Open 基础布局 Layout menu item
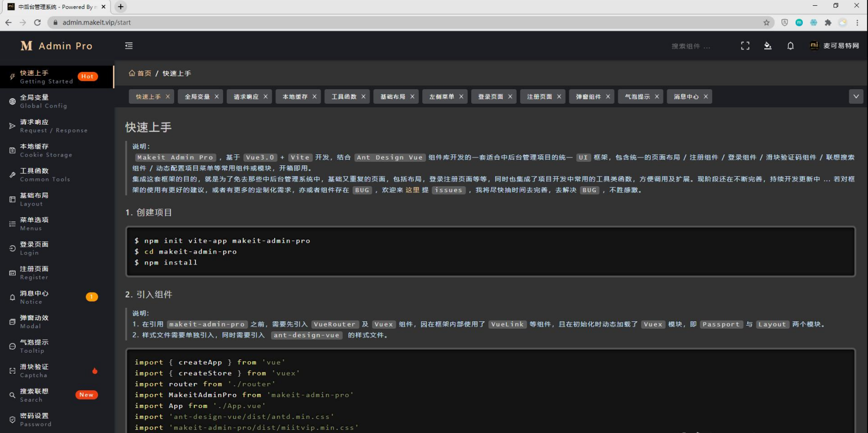Viewport: 868px width, 433px height. click(x=57, y=199)
